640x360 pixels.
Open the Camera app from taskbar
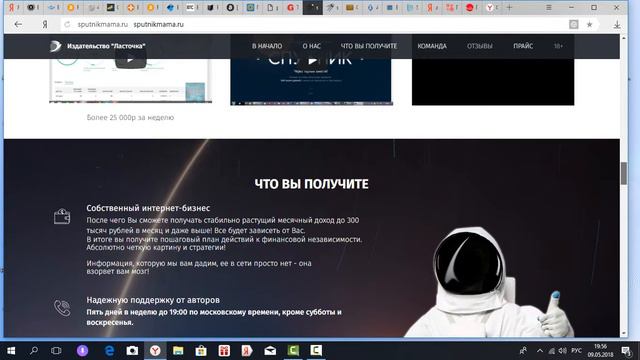click(x=132, y=351)
